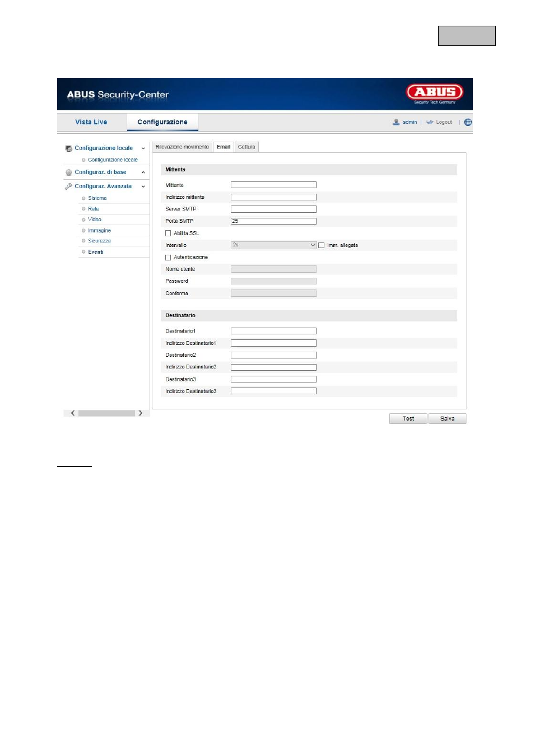Click the Indirizzo Destinatario2 field
Screen dimensions: 535x756
273,367
